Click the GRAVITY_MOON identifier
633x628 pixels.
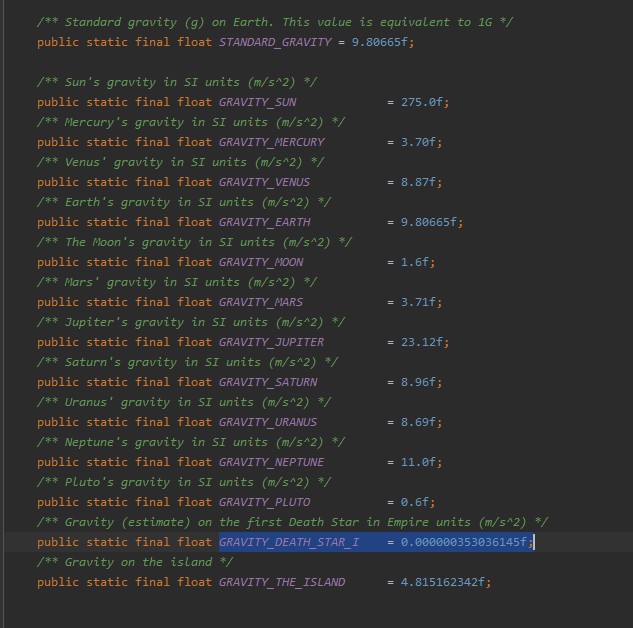pyautogui.click(x=261, y=262)
